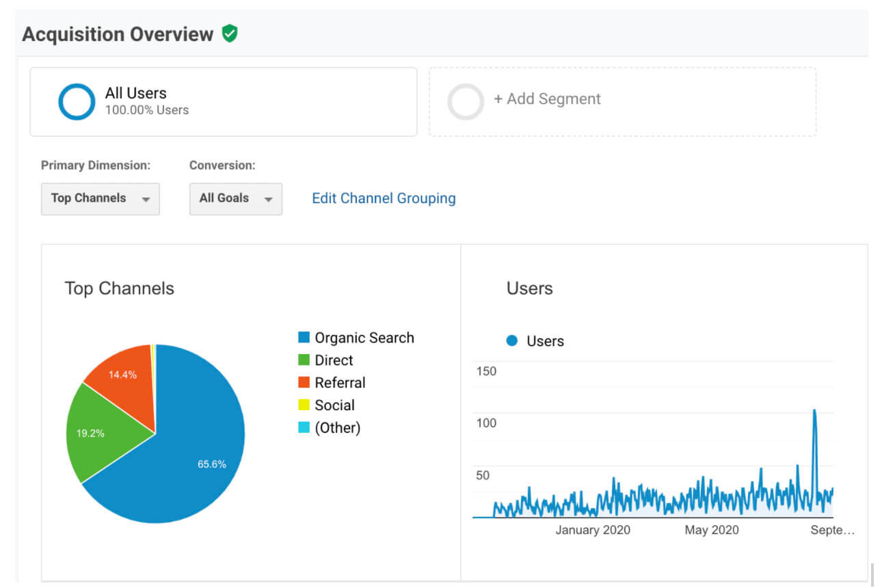882x588 pixels.
Task: Click the + Add Segment box
Action: [x=622, y=101]
